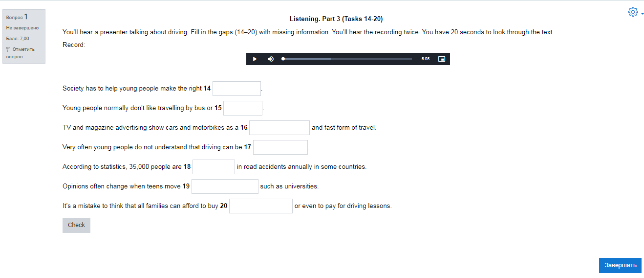Click the "Отметить вопрос" link text

coord(23,49)
